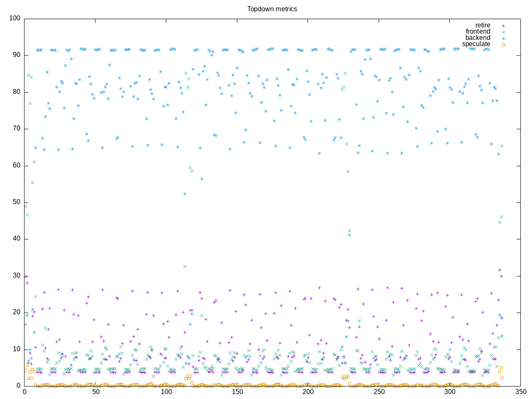Toggle the backend series legend label
This screenshot has width=532, height=399.
478,38
